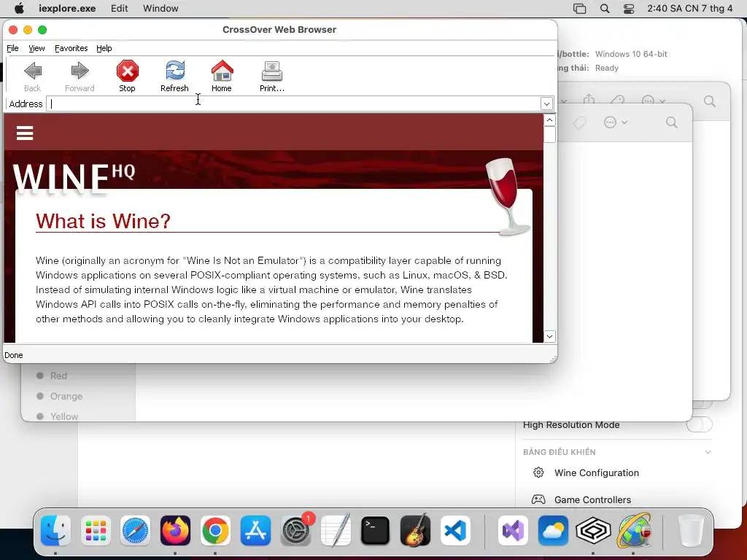The width and height of the screenshot is (747, 560).
Task: Open the Apple menu
Action: [x=19, y=8]
